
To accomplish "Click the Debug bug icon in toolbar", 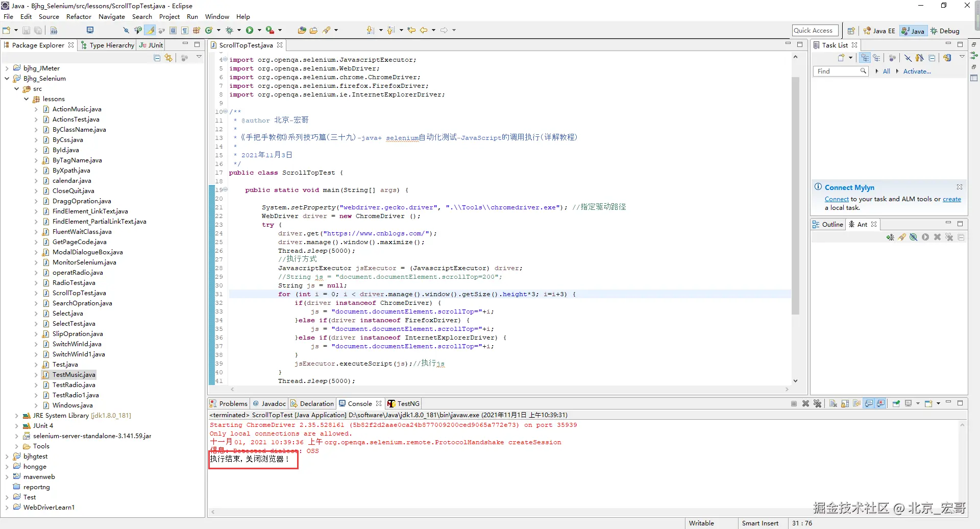I will [x=229, y=31].
